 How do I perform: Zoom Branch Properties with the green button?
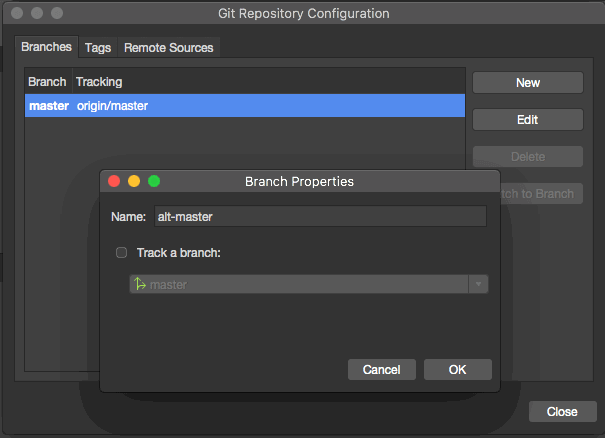(154, 181)
